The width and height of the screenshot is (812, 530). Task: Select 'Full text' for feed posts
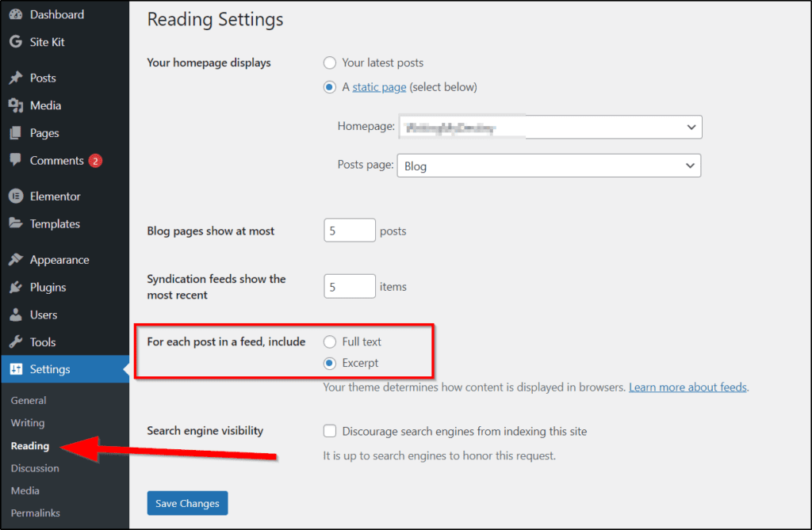(x=329, y=341)
